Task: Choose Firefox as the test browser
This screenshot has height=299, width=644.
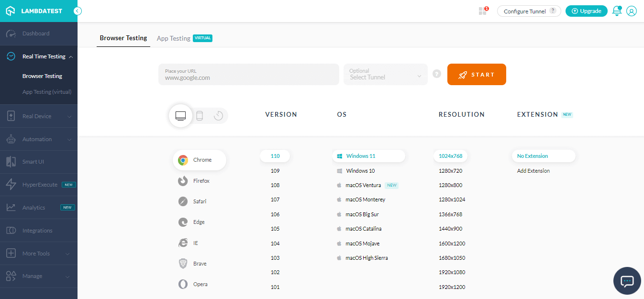Action: [183, 180]
